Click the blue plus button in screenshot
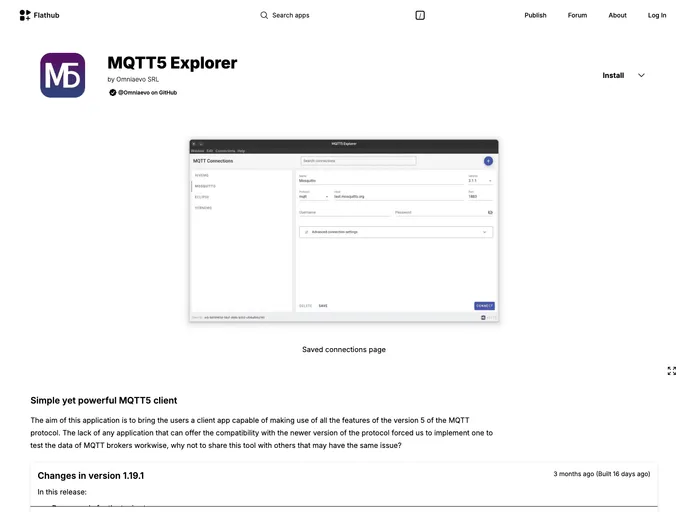The image size is (688, 512). pos(488,161)
